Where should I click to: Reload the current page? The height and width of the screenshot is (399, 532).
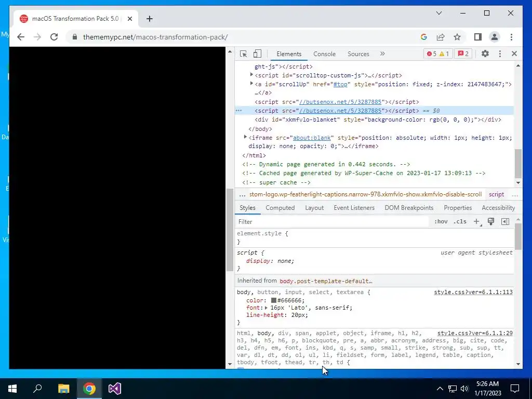pos(54,37)
